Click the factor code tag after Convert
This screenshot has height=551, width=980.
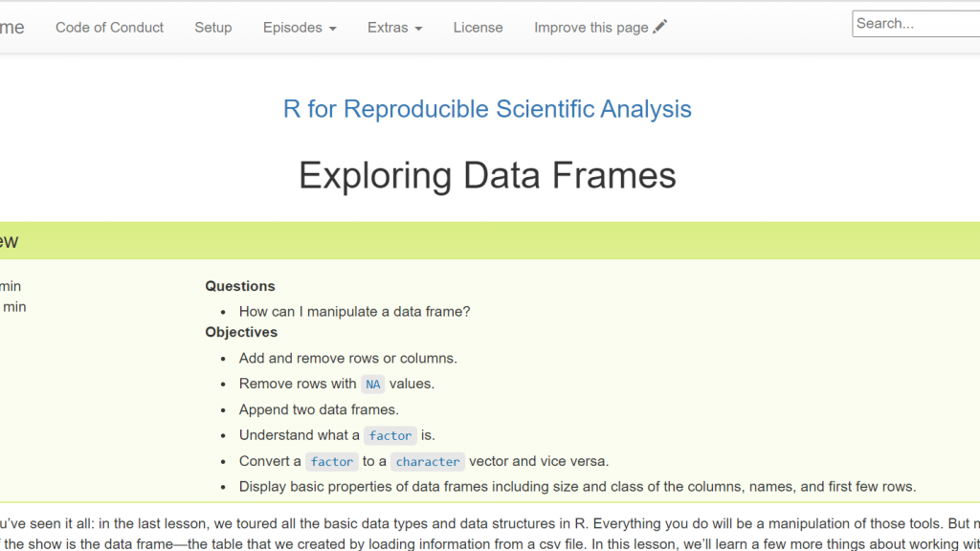coord(332,462)
